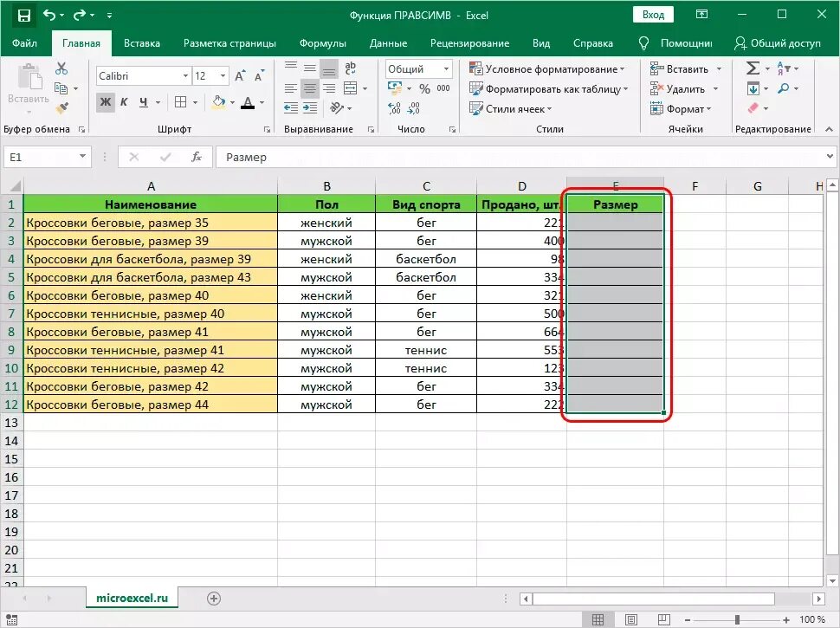Save the workbook with the floppy icon
Screen dimensions: 840x628
pos(23,16)
